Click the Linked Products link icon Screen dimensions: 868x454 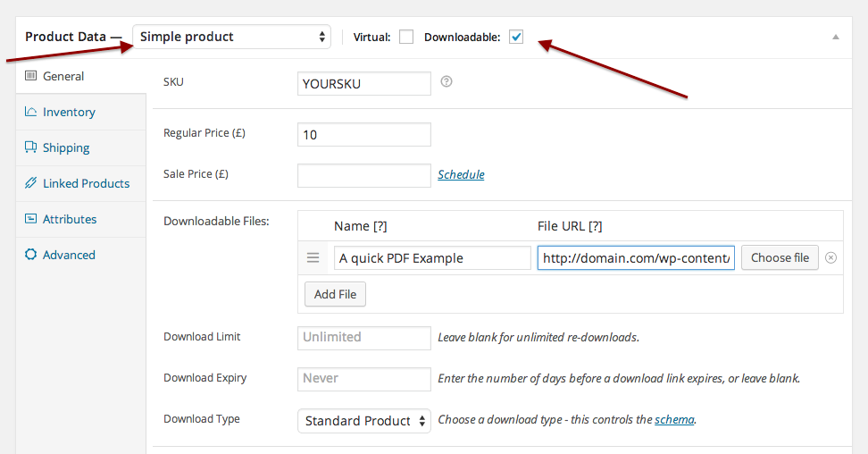click(x=30, y=182)
